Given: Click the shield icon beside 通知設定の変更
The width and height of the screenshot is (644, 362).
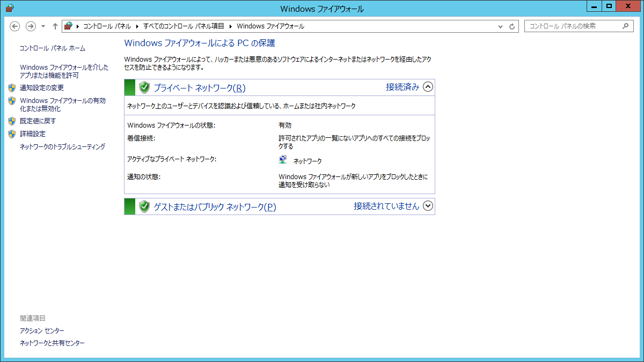Looking at the screenshot, I should pyautogui.click(x=12, y=88).
